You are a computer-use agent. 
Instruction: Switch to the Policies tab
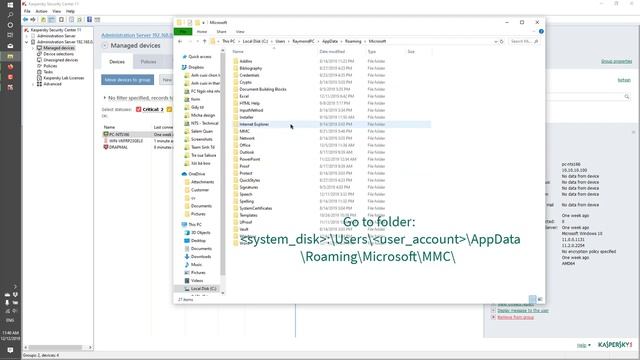[149, 62]
